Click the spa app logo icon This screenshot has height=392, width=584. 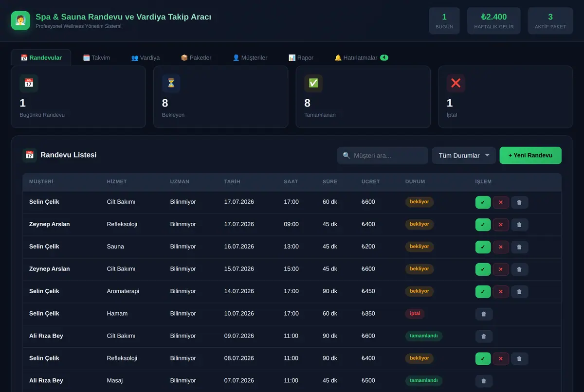(20, 20)
